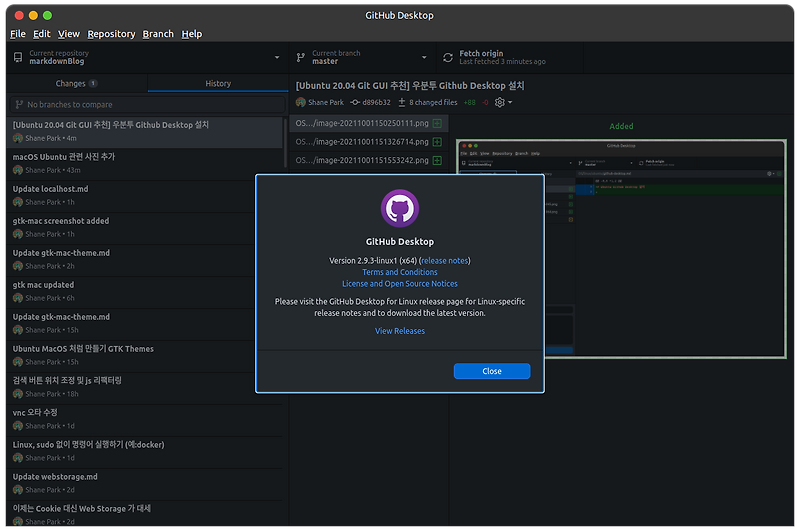Click the 8 changed files label
The width and height of the screenshot is (800, 532).
click(433, 103)
